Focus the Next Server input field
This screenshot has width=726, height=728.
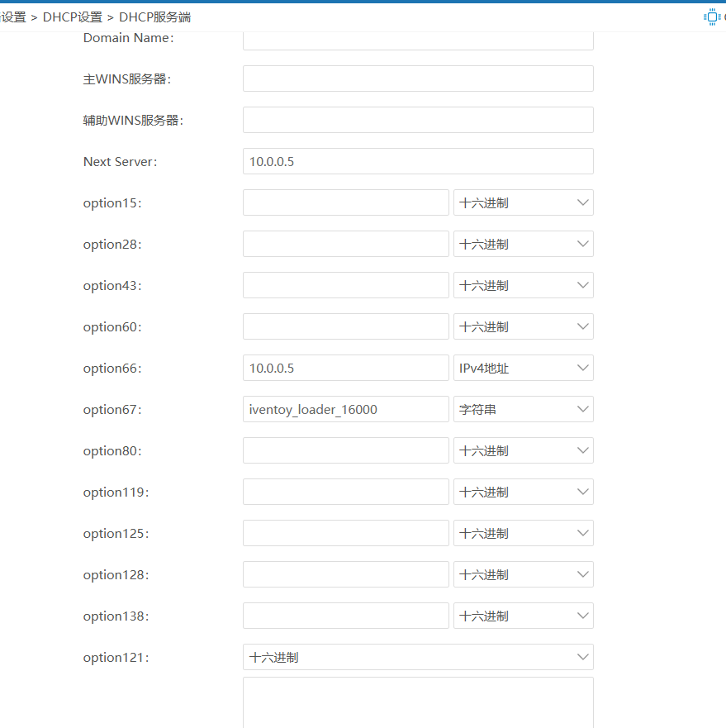click(418, 161)
